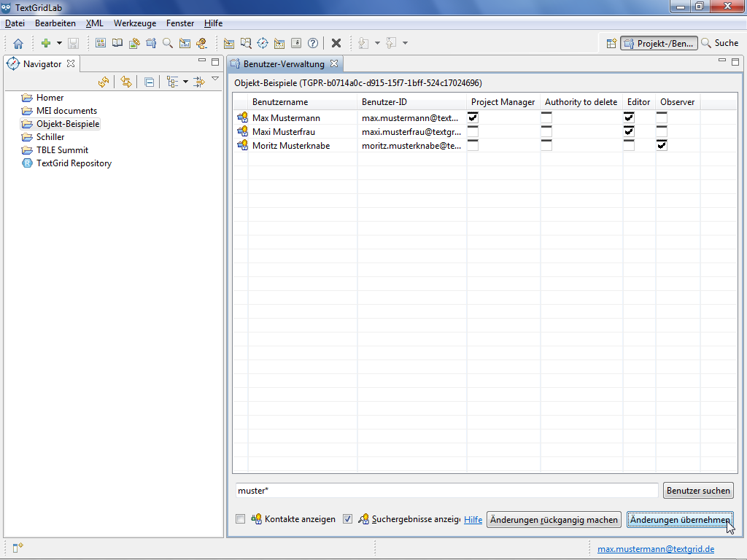The width and height of the screenshot is (747, 560).
Task: Click the magnifier search icon in the toolbar
Action: pyautogui.click(x=168, y=43)
